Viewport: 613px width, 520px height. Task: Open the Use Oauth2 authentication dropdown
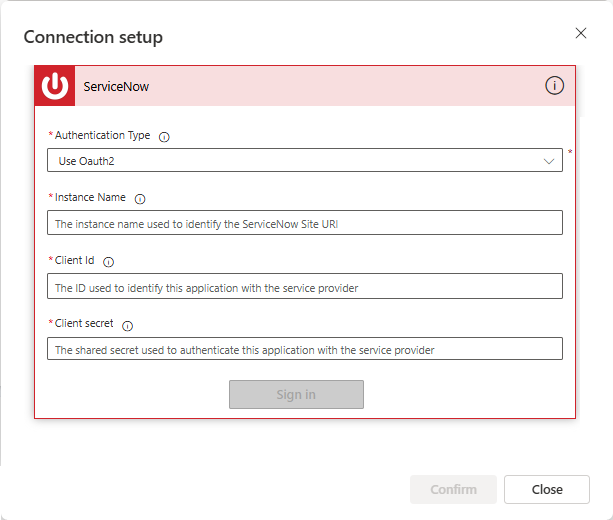coord(300,160)
